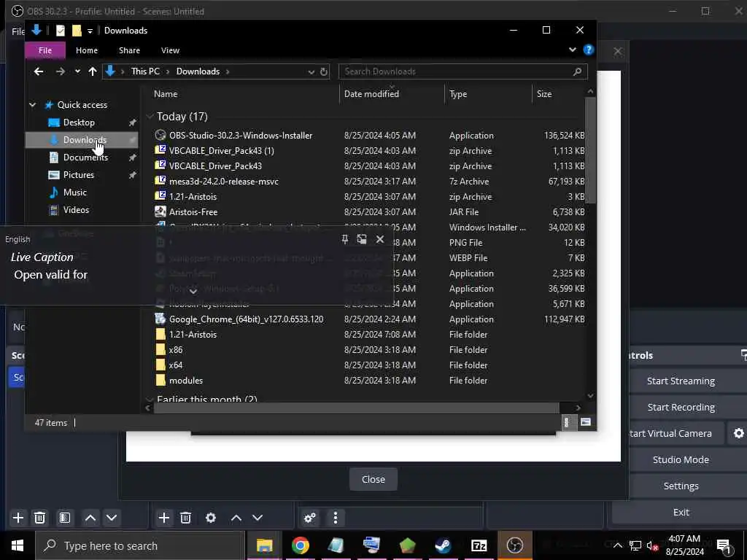Open Steam from the taskbar
747x560 pixels.
click(443, 545)
